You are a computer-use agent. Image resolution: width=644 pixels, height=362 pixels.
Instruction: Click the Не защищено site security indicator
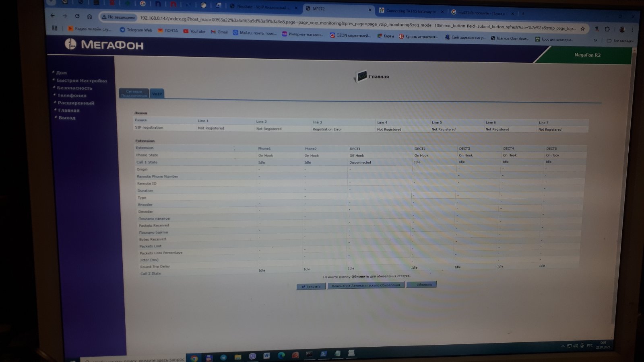(118, 17)
